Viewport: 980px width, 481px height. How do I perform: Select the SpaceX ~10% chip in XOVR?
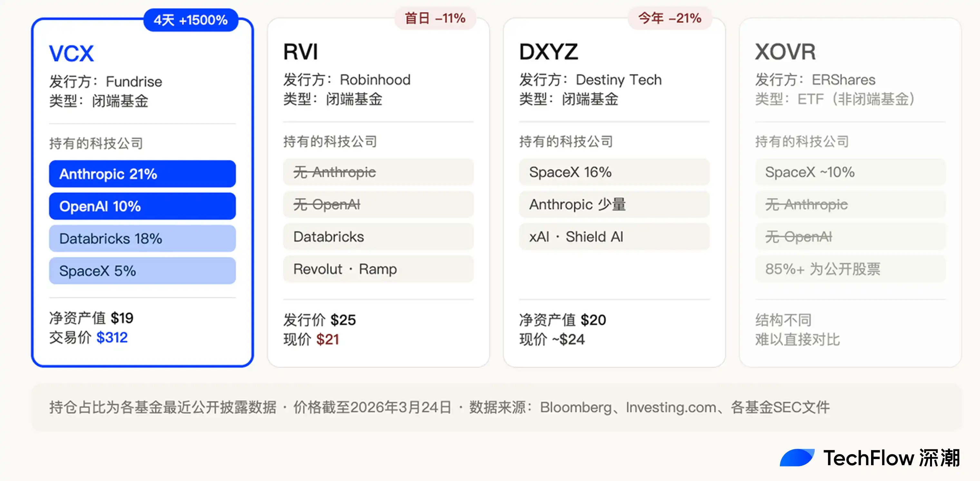(x=850, y=172)
